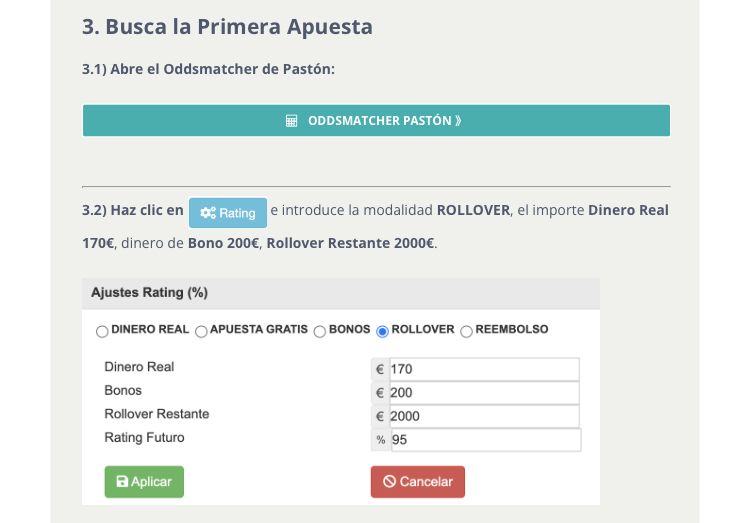
Task: Click the euro symbol beside Dinero Real field
Action: coord(380,369)
